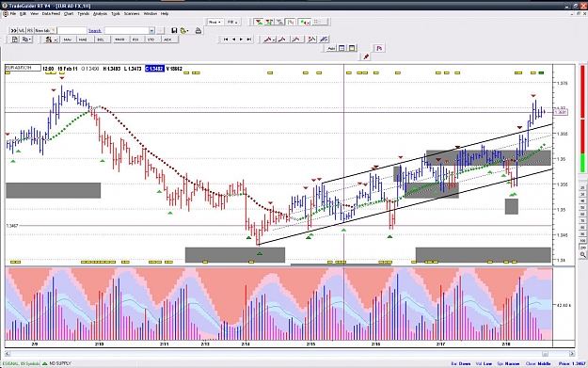This screenshot has height=368, width=588.
Task: Click the New tab button
Action: [45, 30]
